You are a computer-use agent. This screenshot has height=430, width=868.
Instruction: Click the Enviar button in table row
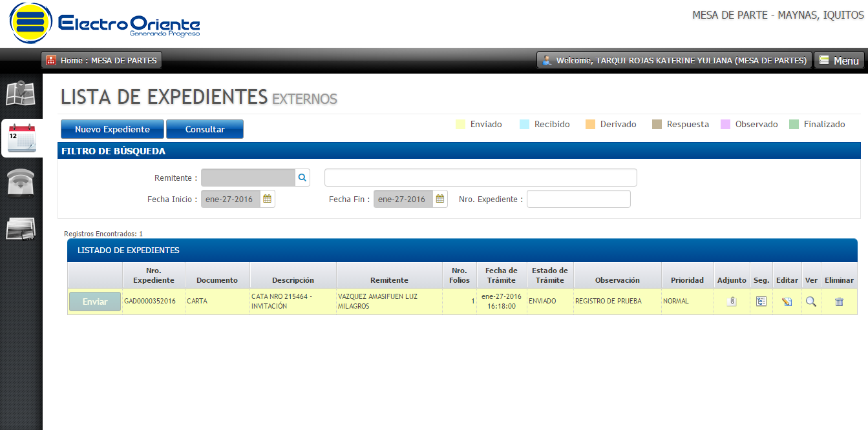[95, 302]
